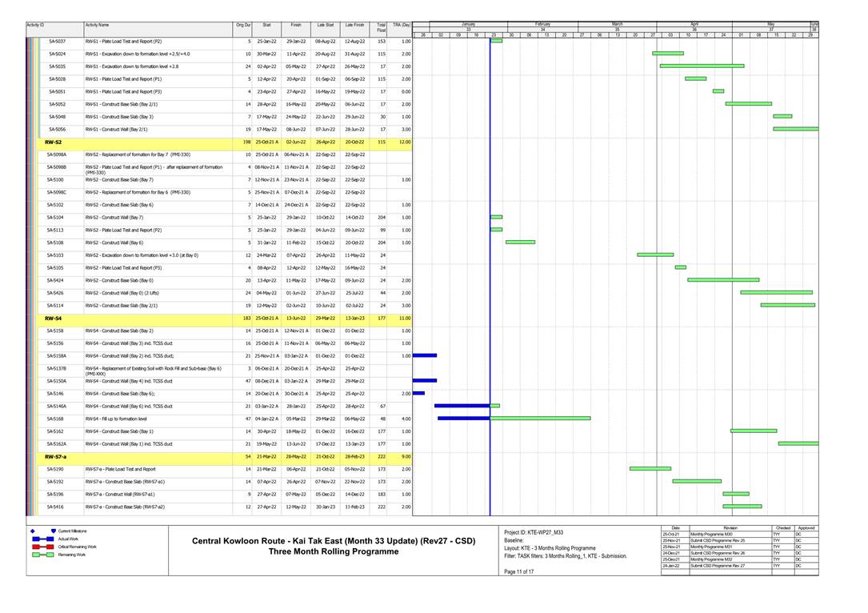The image size is (868, 613).
Task: Click the Page 11 of 17 label
Action: click(x=521, y=571)
